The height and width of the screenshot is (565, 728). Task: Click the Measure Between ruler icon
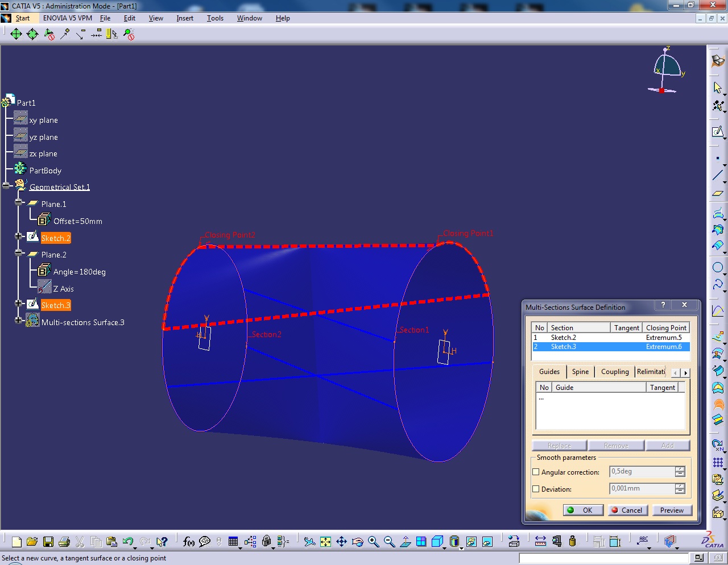540,542
